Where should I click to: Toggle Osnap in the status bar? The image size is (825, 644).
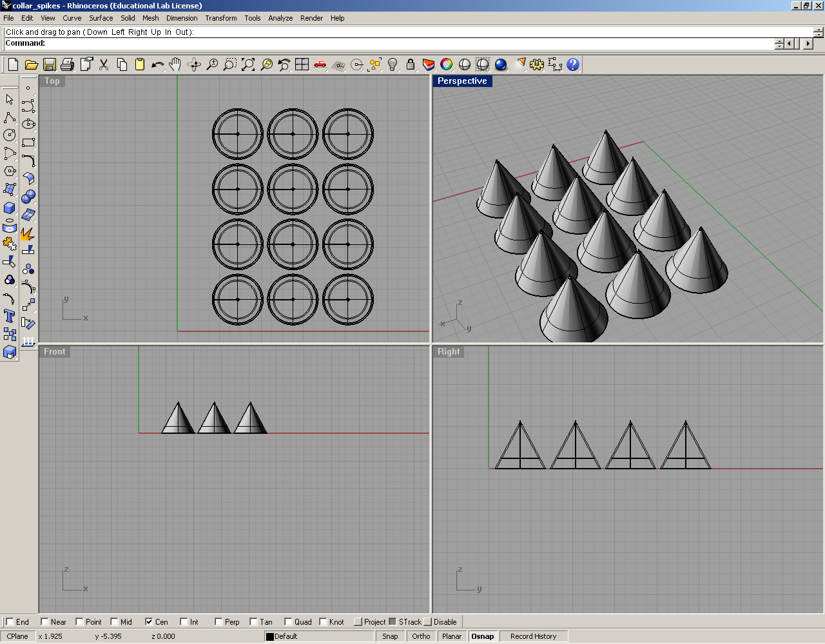(x=483, y=636)
